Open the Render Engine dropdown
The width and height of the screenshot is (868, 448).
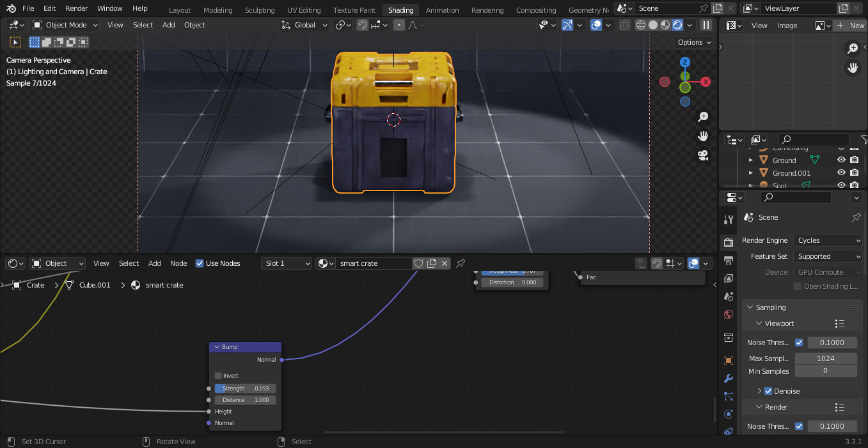(x=828, y=240)
